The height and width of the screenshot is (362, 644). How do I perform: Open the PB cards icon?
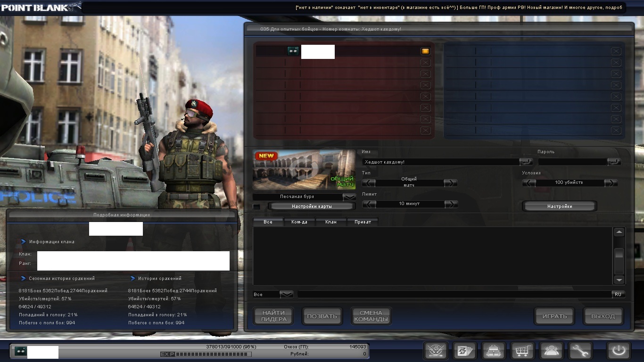[464, 351]
